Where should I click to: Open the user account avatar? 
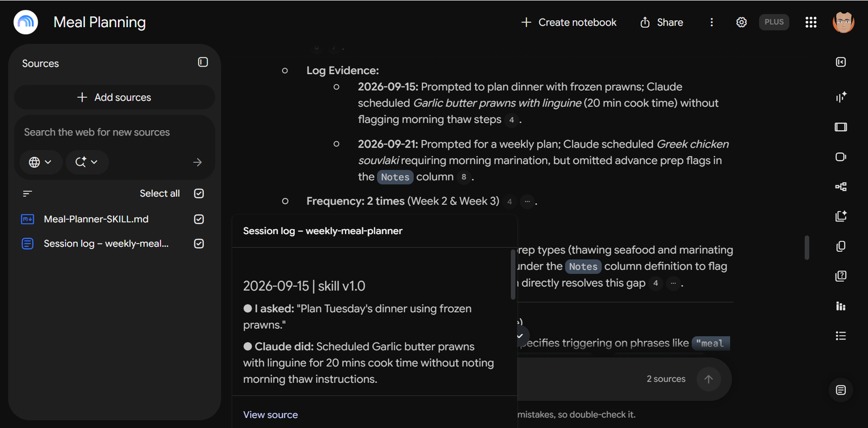(843, 23)
